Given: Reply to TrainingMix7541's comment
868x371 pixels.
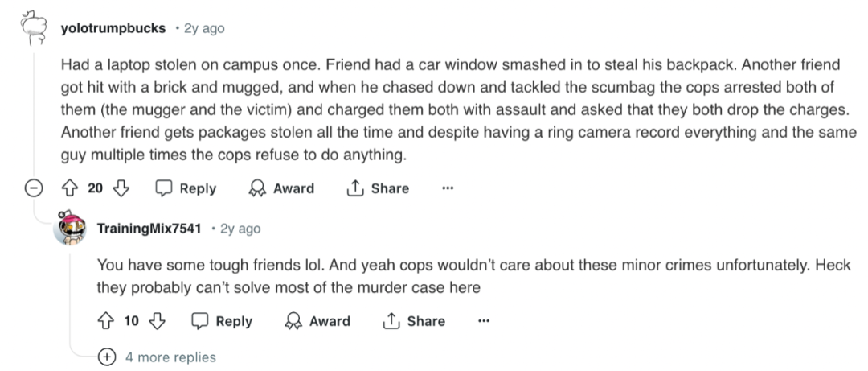Looking at the screenshot, I should [222, 321].
